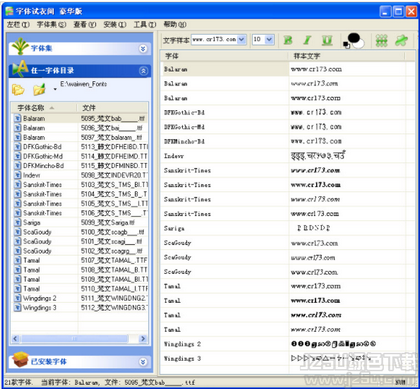Click the open folder icon
Image resolution: width=420 pixels, height=389 pixels.
coord(18,89)
